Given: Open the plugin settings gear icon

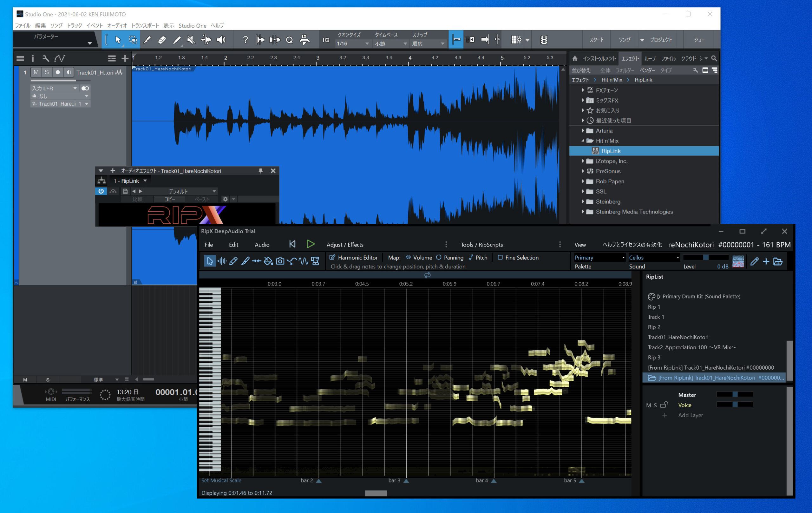Looking at the screenshot, I should pos(225,199).
